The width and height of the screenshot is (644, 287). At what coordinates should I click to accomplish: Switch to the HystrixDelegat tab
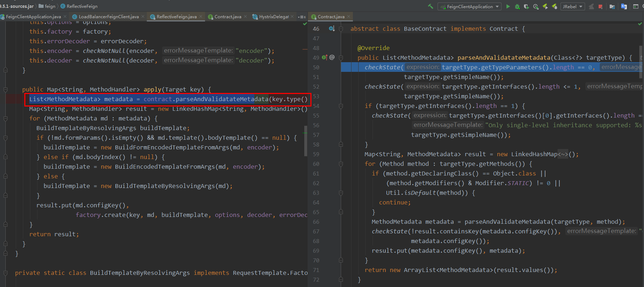tap(274, 16)
